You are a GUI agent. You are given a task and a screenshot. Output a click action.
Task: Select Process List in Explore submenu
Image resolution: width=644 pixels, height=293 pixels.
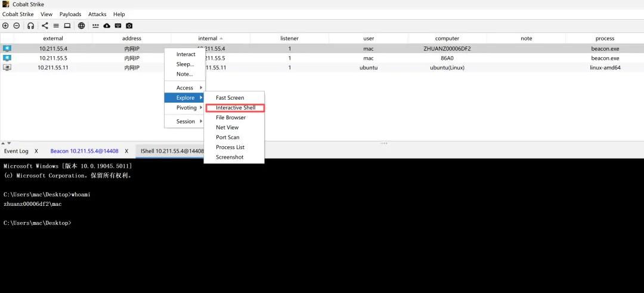234,147
